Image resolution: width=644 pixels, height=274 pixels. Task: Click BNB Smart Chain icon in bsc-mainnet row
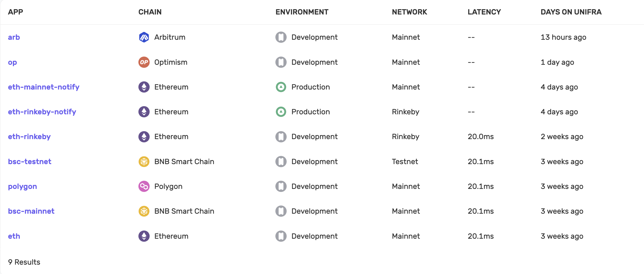coord(144,211)
